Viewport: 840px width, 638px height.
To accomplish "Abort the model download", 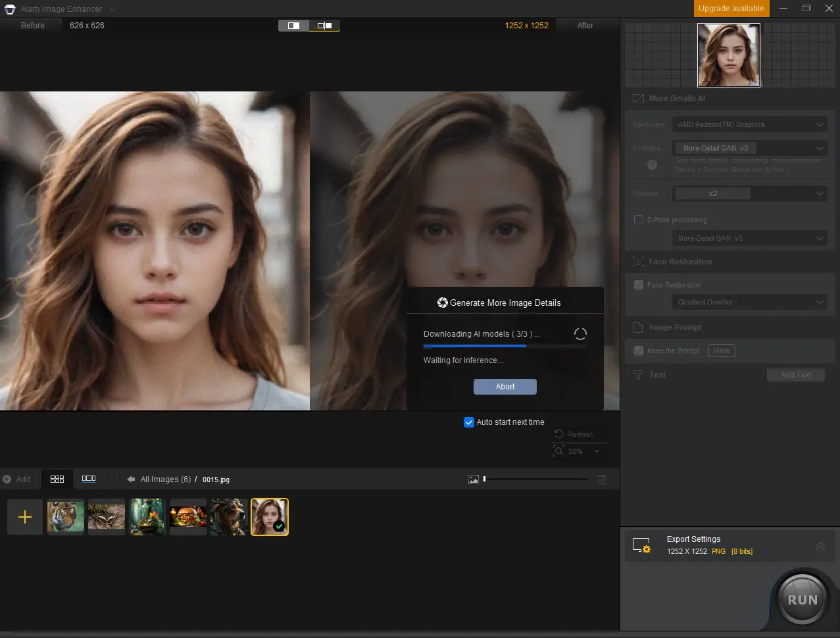I will (505, 387).
